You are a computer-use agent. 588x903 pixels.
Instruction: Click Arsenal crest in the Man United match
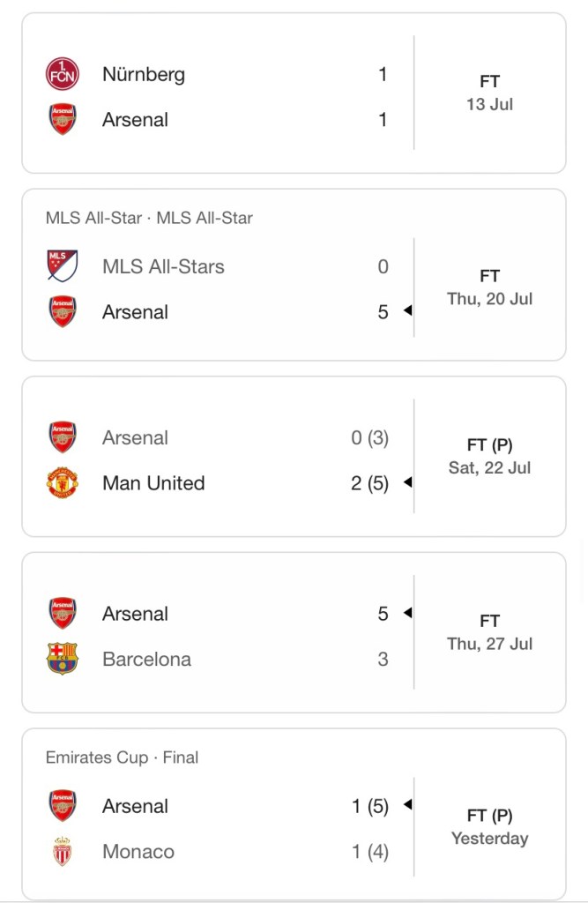point(62,438)
